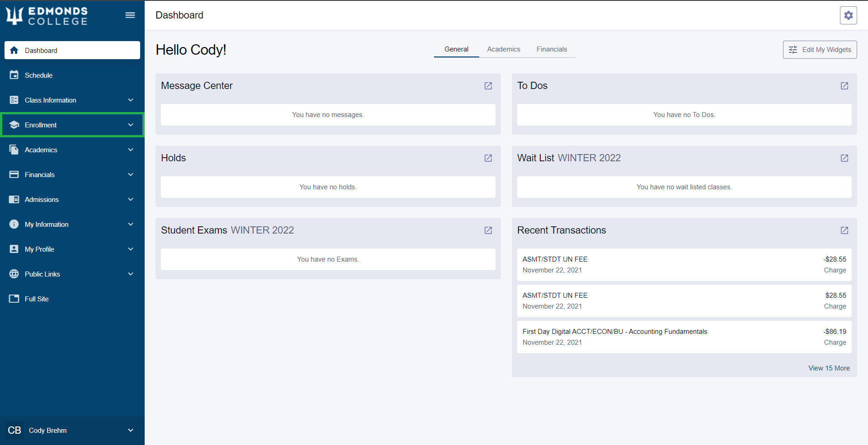Image resolution: width=868 pixels, height=445 pixels.
Task: Expand My Profile chevron
Action: point(131,249)
